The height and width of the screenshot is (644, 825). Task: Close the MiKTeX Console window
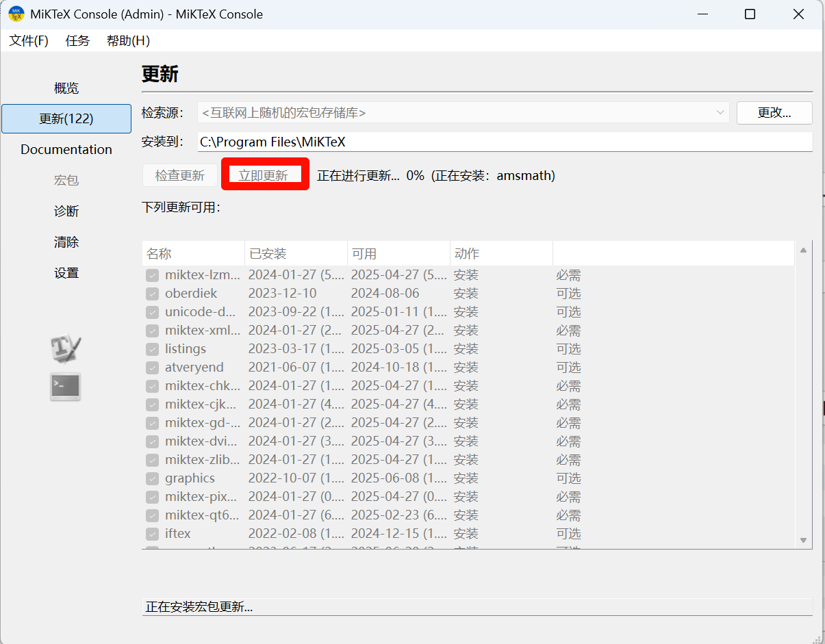click(x=799, y=14)
